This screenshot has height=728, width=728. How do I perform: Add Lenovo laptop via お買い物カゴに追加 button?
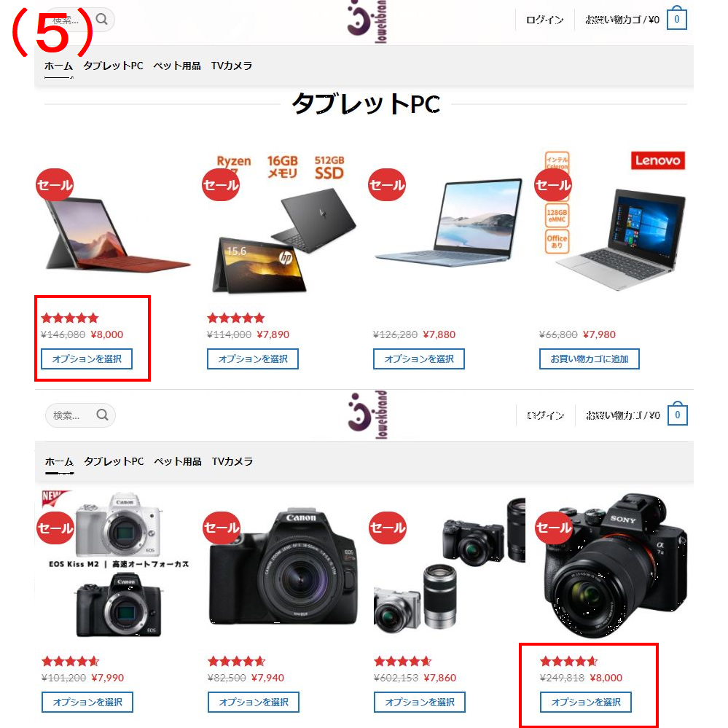coord(590,359)
